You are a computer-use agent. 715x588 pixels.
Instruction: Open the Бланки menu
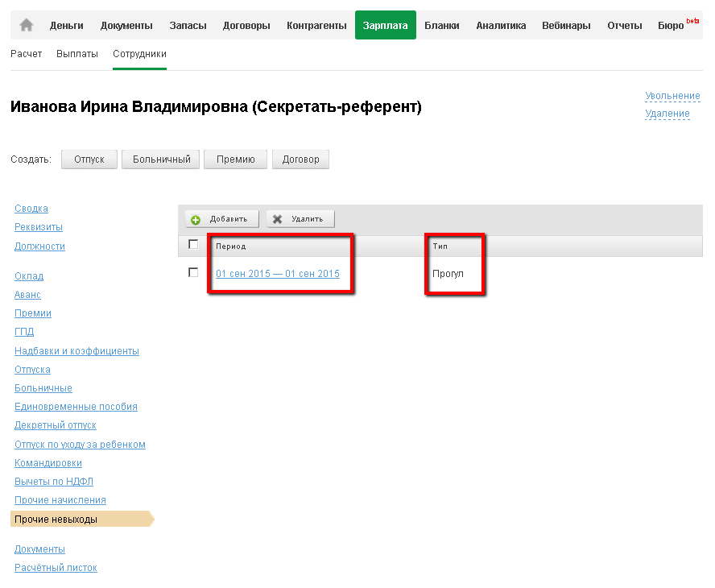[x=442, y=26]
